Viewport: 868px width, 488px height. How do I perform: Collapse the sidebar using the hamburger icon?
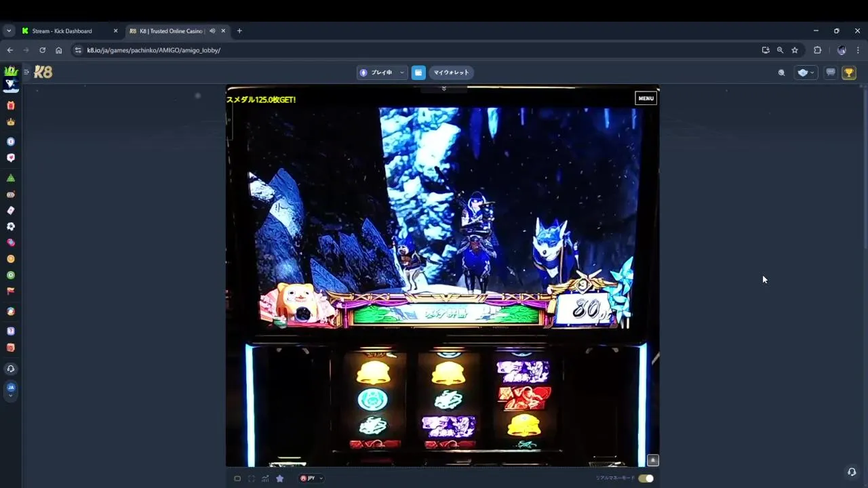coord(26,72)
